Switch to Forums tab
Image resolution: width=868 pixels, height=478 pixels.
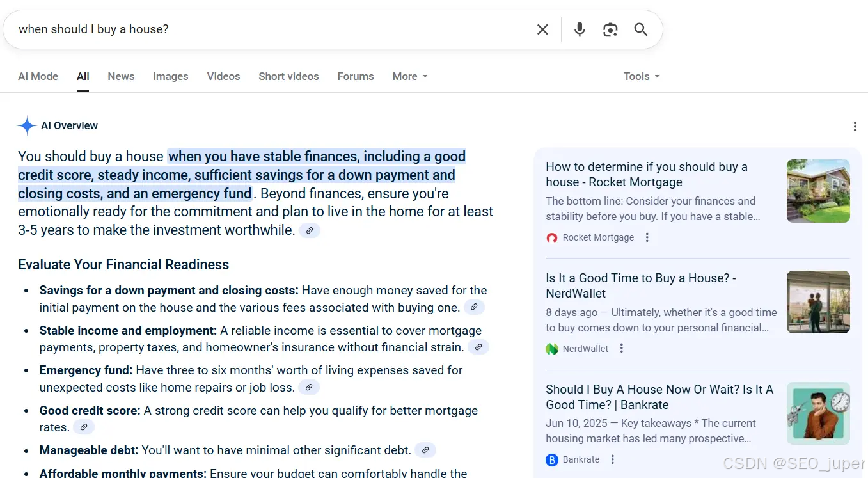[x=356, y=76]
